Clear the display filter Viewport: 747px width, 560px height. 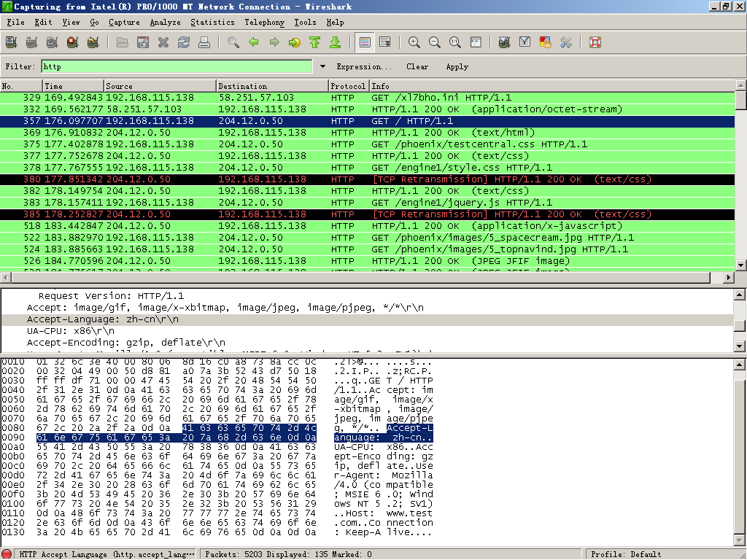point(417,66)
